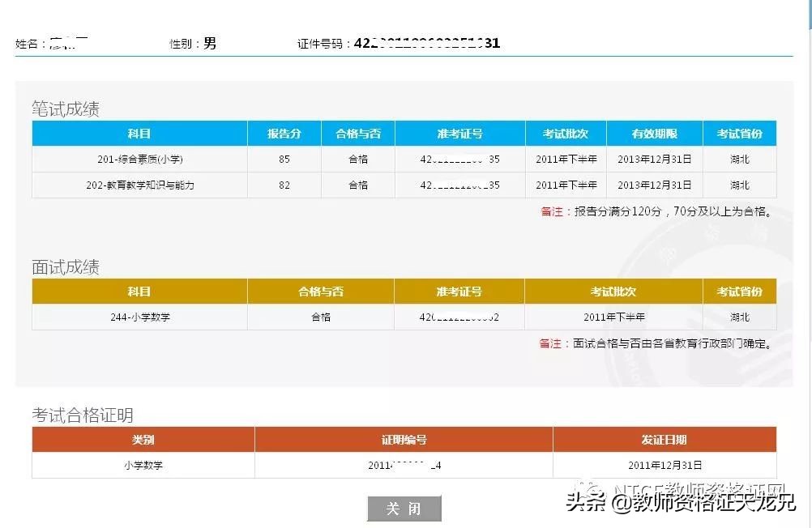Click the 考试省份 column header

coord(739,134)
